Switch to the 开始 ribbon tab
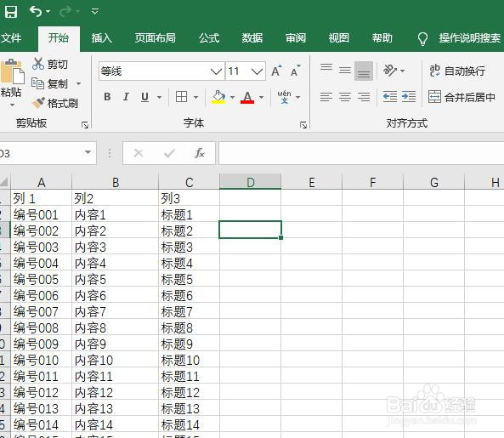 coord(59,38)
